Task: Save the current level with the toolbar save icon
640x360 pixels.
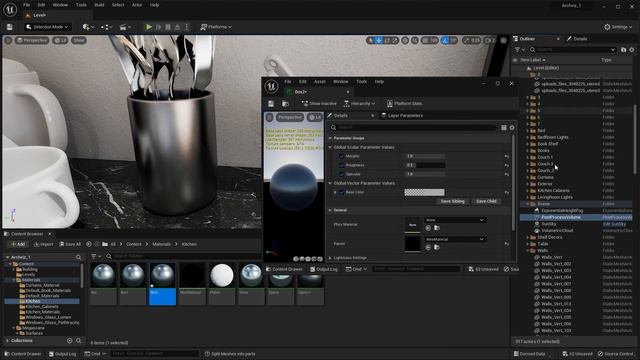Action: point(9,27)
